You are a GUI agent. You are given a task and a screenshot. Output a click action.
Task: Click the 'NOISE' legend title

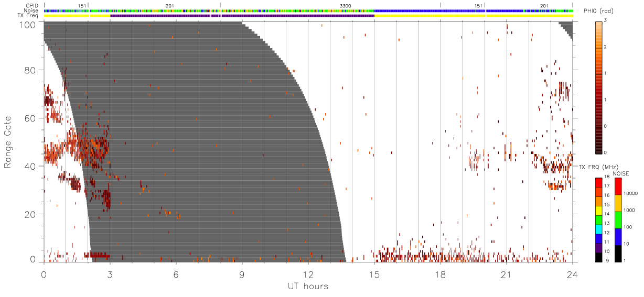(x=621, y=173)
